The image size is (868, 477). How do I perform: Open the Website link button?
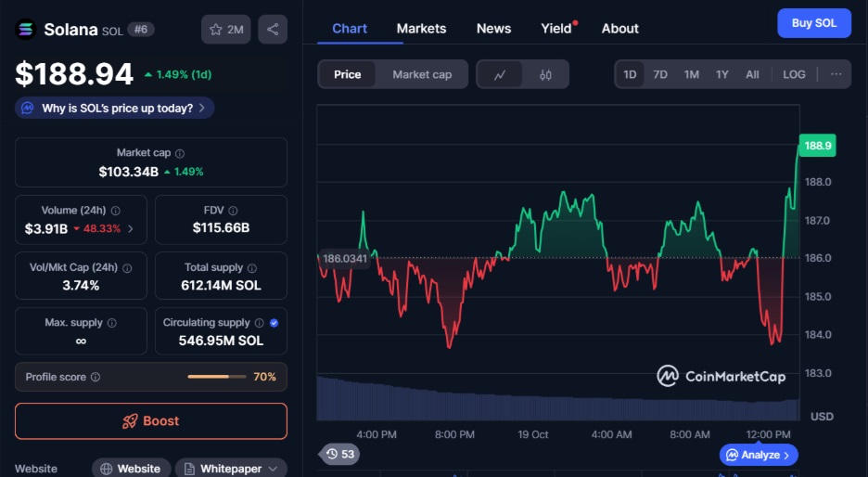pyautogui.click(x=131, y=469)
